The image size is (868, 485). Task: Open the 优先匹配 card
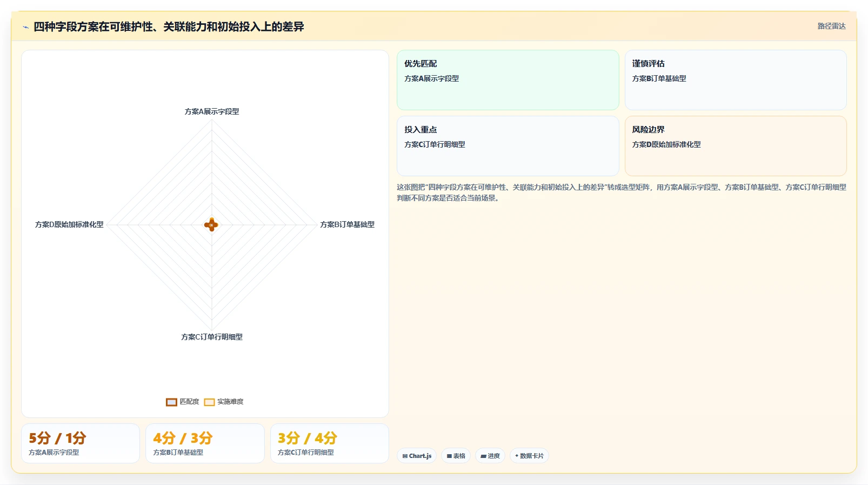coord(508,80)
